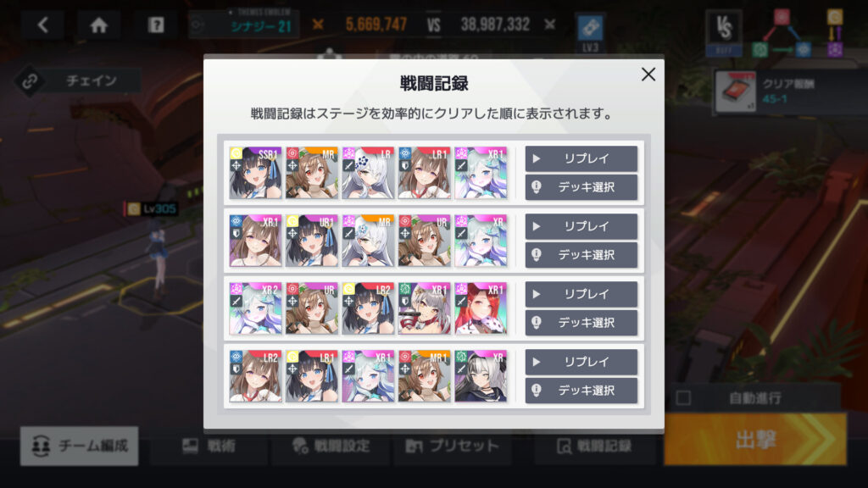Click the チェイン chain link icon
Screen dimensions: 868x488
coord(30,81)
